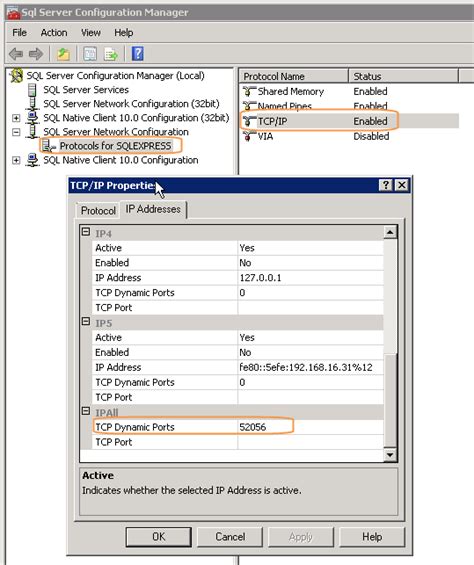Collapse the IP5 section

[x=86, y=321]
